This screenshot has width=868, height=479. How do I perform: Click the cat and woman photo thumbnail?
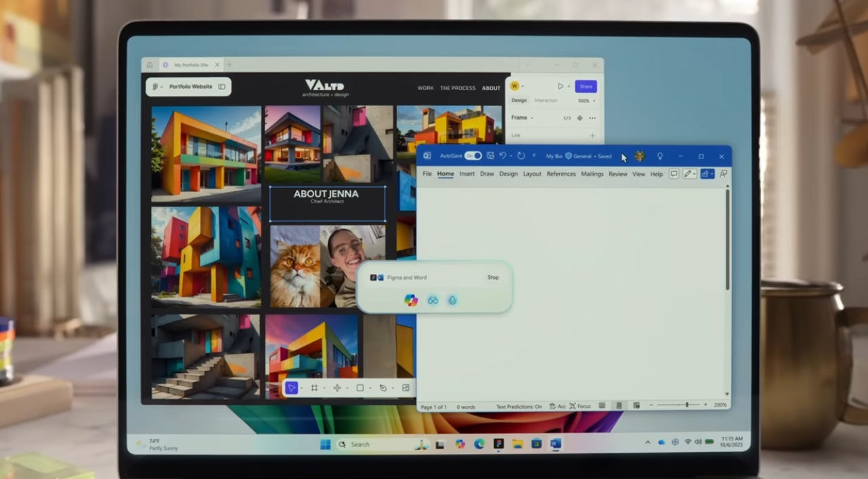click(328, 267)
